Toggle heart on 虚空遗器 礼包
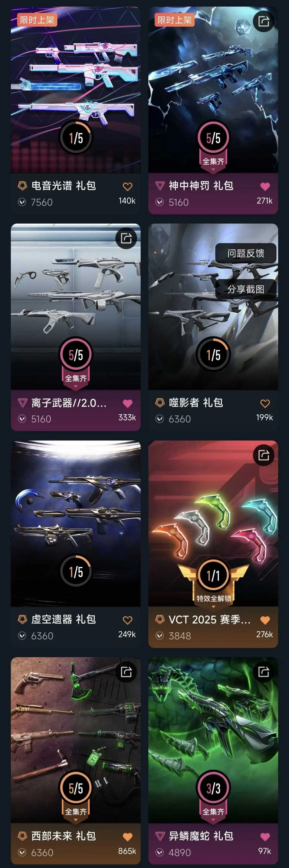Screen dimensions: 289x868 coord(128,620)
